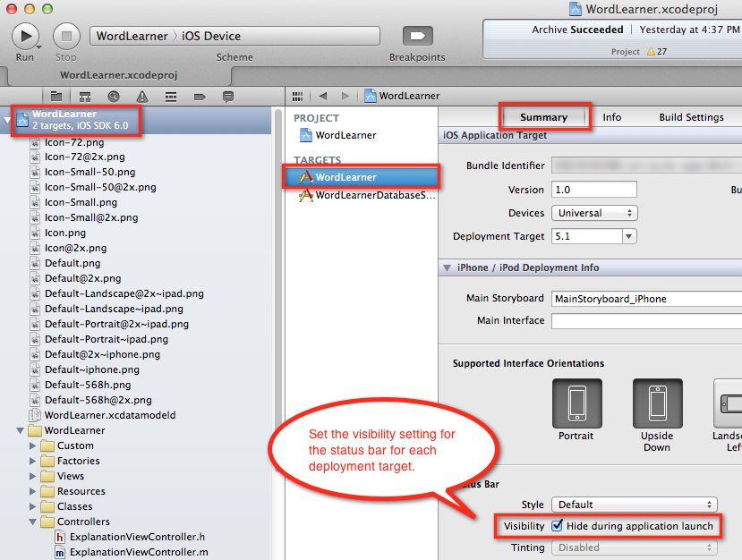Image resolution: width=742 pixels, height=560 pixels.
Task: Select Default~iphone.png file
Action: [85, 369]
